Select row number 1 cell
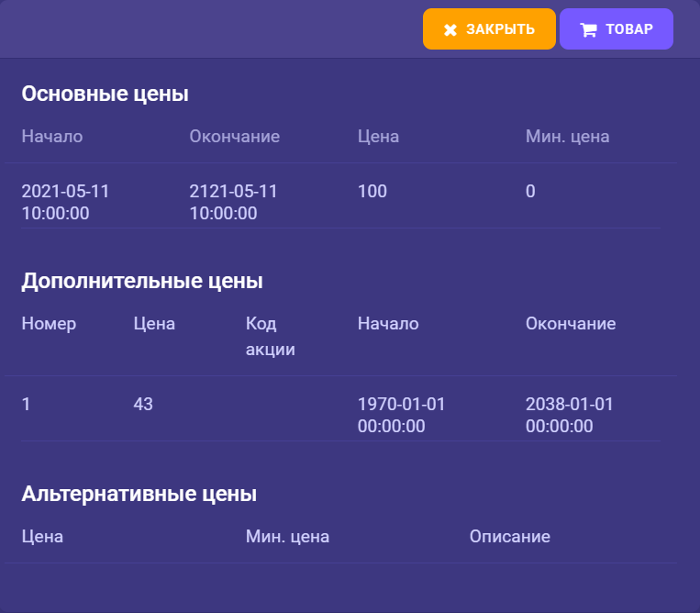700x613 pixels. pyautogui.click(x=26, y=405)
